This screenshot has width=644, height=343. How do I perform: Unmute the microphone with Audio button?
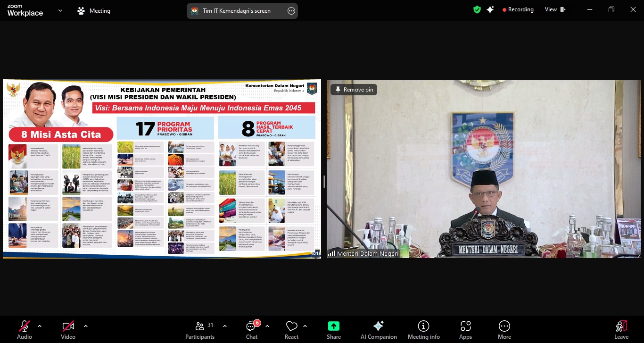[x=25, y=330]
